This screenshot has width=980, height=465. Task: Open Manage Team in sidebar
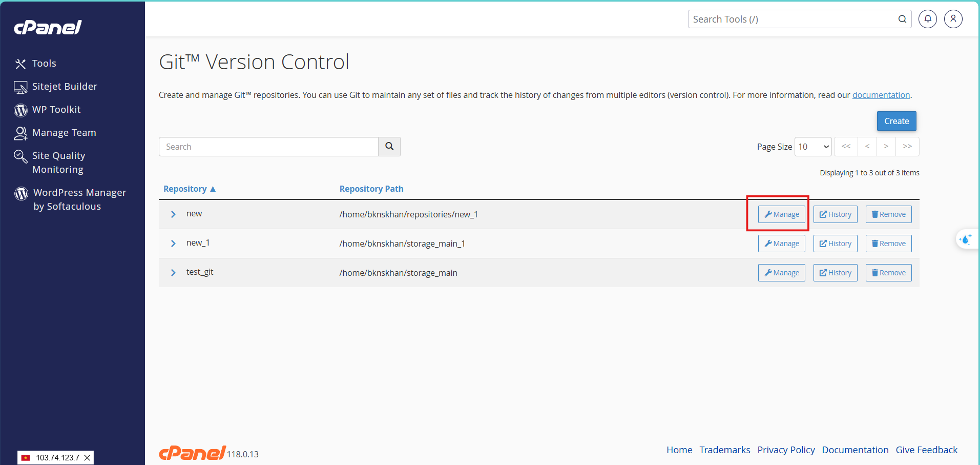tap(64, 133)
